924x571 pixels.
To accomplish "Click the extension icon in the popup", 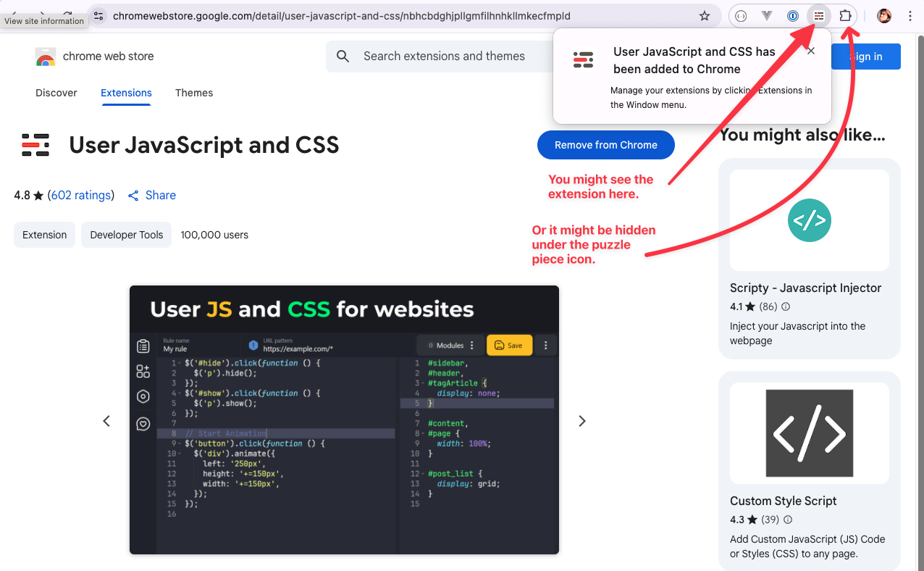I will click(x=583, y=60).
